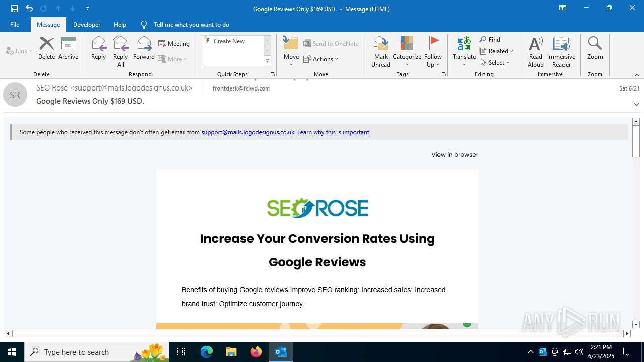This screenshot has height=362, width=644.
Task: Open Quick Steps dialog launcher
Action: point(273,74)
